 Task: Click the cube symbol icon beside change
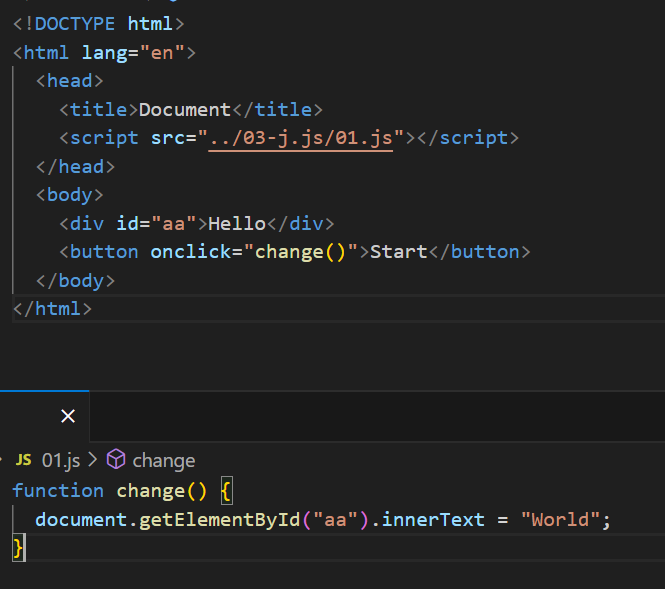click(116, 460)
